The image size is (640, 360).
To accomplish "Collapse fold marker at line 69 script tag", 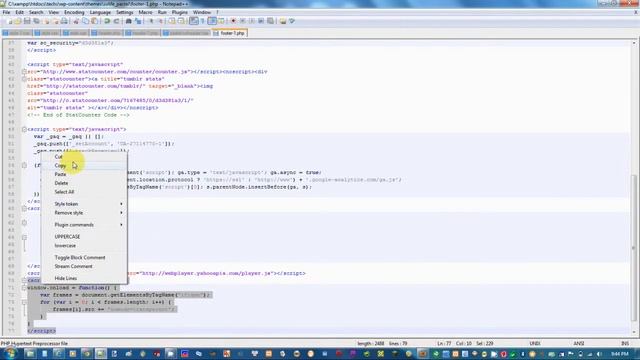I will [x=24, y=129].
